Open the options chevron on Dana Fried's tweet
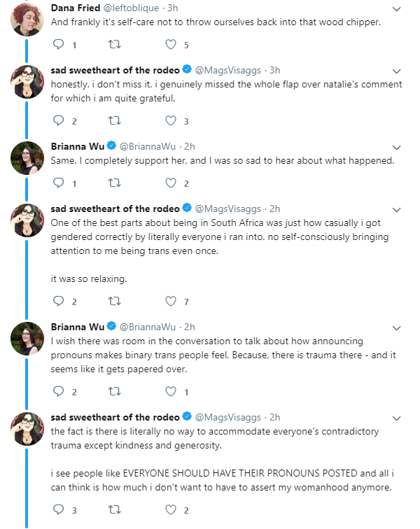 click(x=397, y=9)
